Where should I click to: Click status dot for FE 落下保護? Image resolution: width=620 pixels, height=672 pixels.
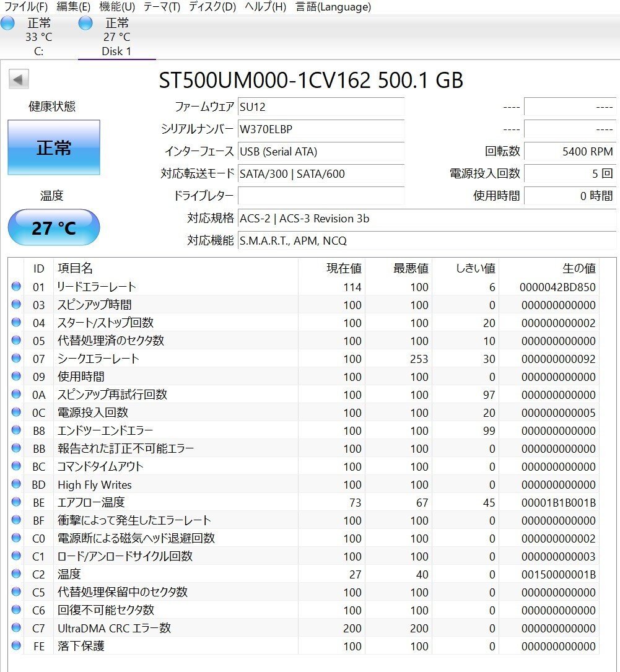[16, 645]
